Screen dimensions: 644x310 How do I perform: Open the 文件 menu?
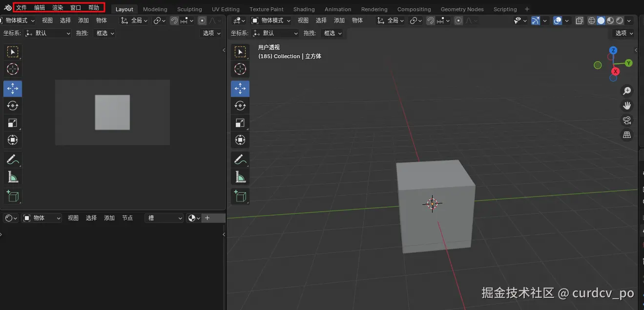point(21,8)
